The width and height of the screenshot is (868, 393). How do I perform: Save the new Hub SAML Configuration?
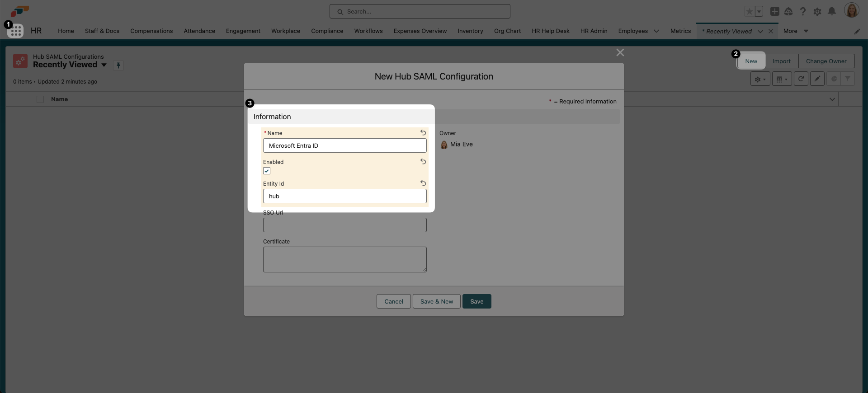(476, 301)
